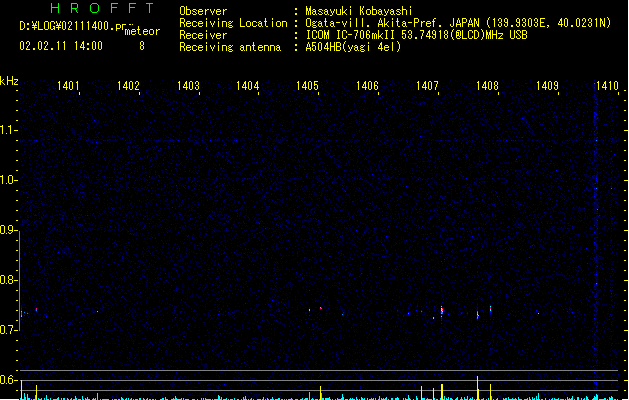
Task: Click the bright meteor echo just after 1407
Action: [x=442, y=312]
